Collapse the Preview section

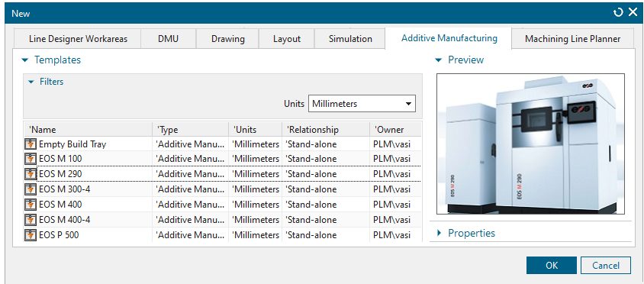pos(439,60)
